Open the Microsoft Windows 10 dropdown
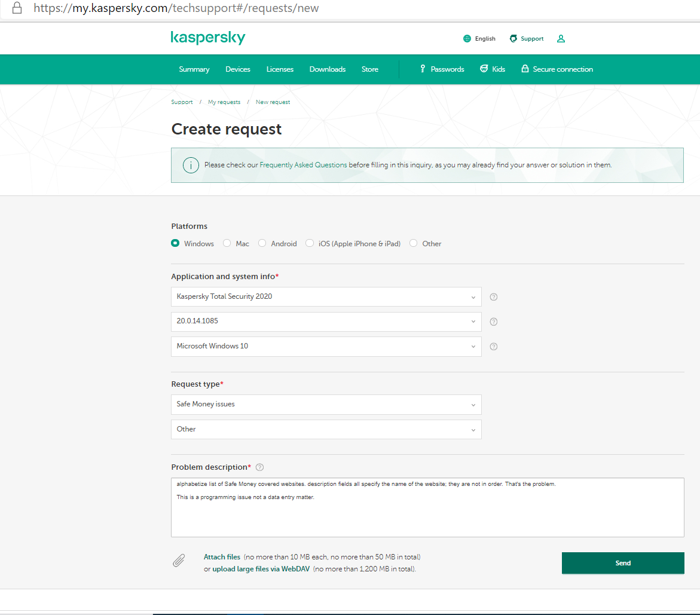Viewport: 700px width, 615px height. (x=326, y=347)
